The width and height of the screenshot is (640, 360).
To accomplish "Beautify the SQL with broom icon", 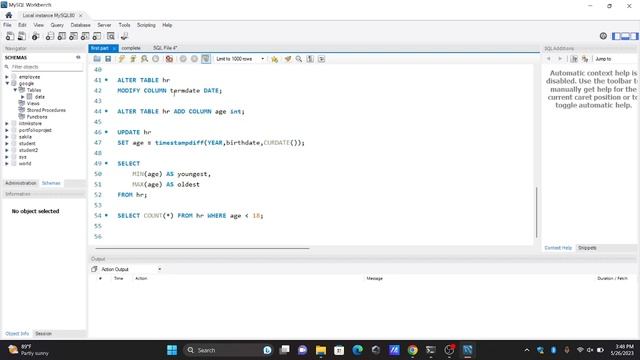I will pos(288,59).
